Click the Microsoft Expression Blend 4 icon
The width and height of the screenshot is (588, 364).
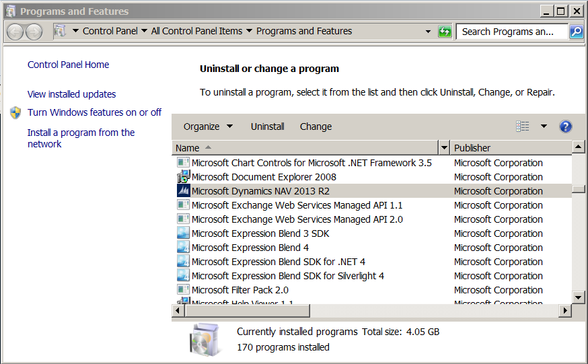click(183, 248)
